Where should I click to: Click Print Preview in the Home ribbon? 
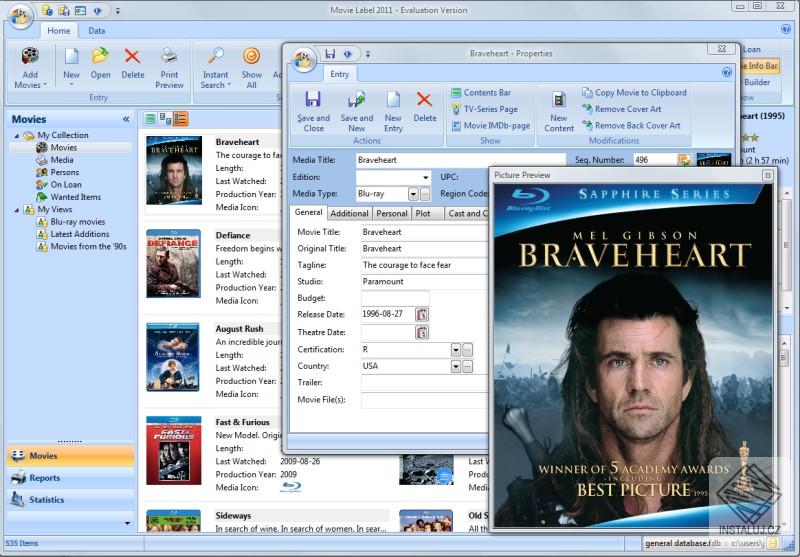coord(169,66)
